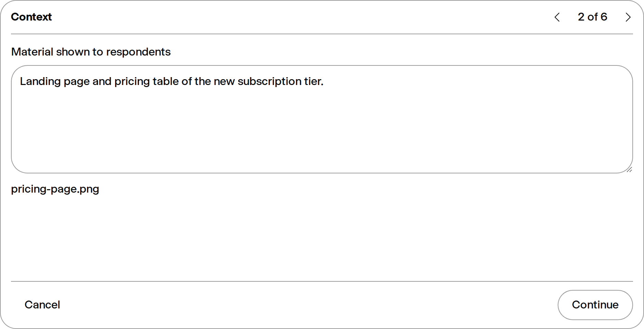The height and width of the screenshot is (329, 644).
Task: Select the attached file name pricing-page.png
Action: point(55,189)
